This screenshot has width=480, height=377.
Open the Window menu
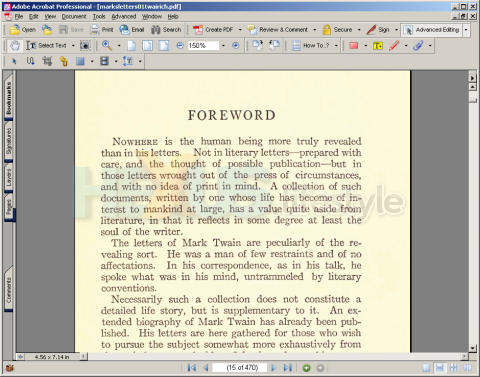tap(152, 16)
